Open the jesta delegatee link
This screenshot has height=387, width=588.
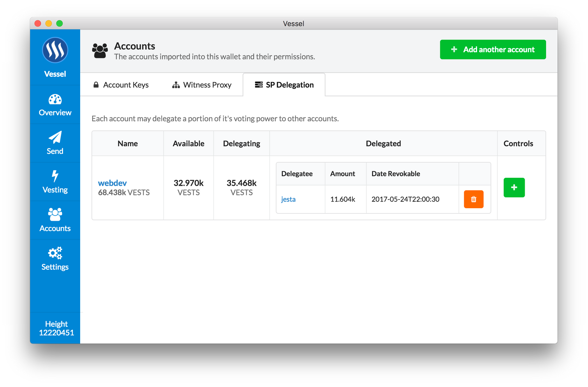coord(288,199)
